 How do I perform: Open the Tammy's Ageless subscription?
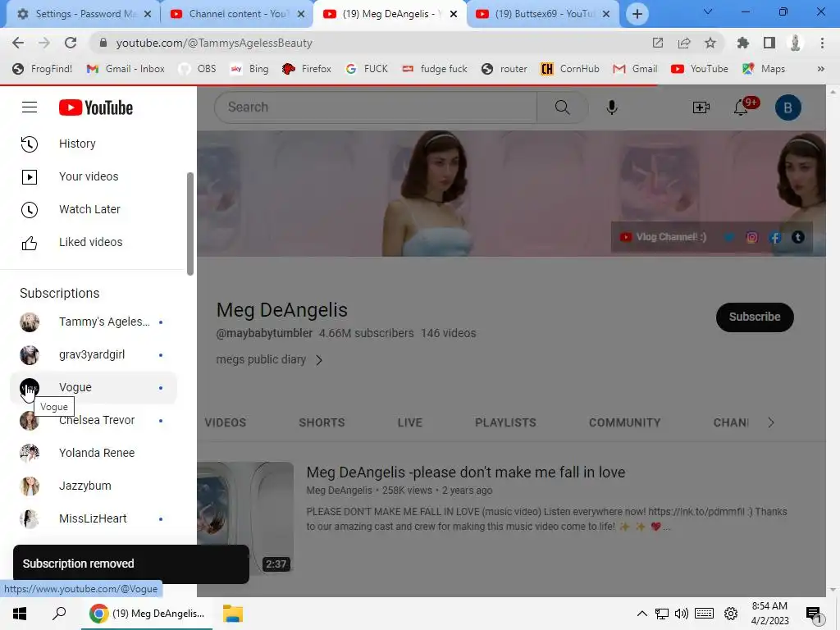[x=94, y=322]
